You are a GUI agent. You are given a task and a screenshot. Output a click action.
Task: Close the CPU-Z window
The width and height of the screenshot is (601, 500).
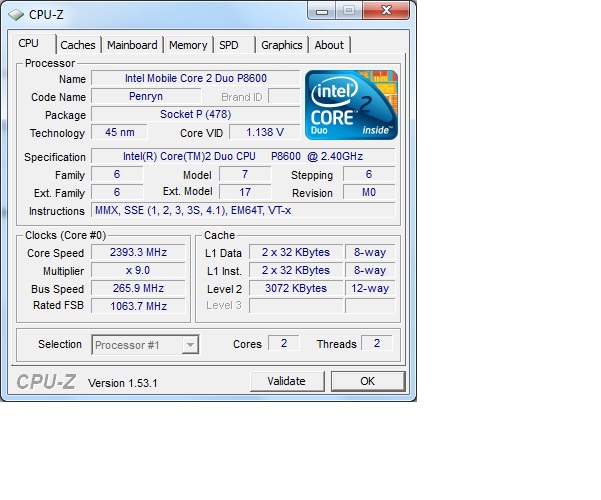[386, 11]
